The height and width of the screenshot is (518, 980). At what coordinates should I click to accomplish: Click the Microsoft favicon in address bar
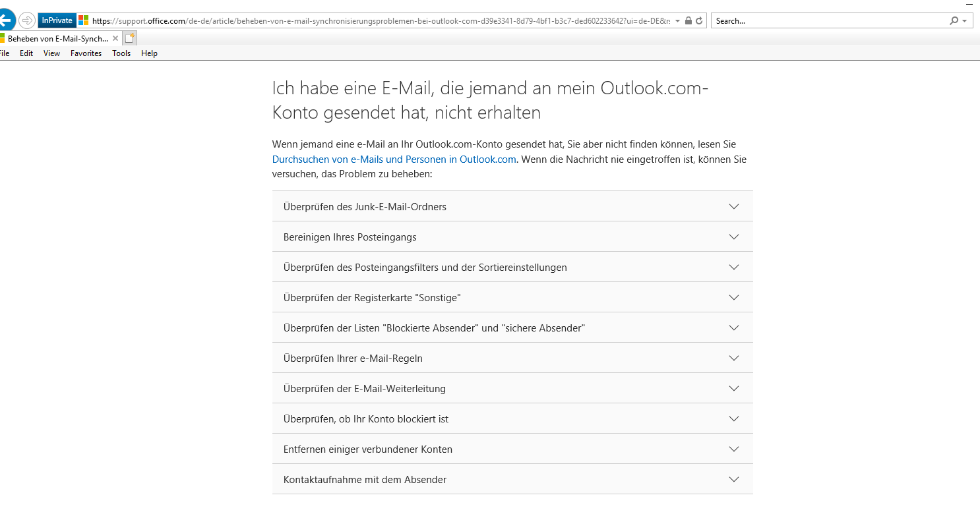(x=84, y=20)
